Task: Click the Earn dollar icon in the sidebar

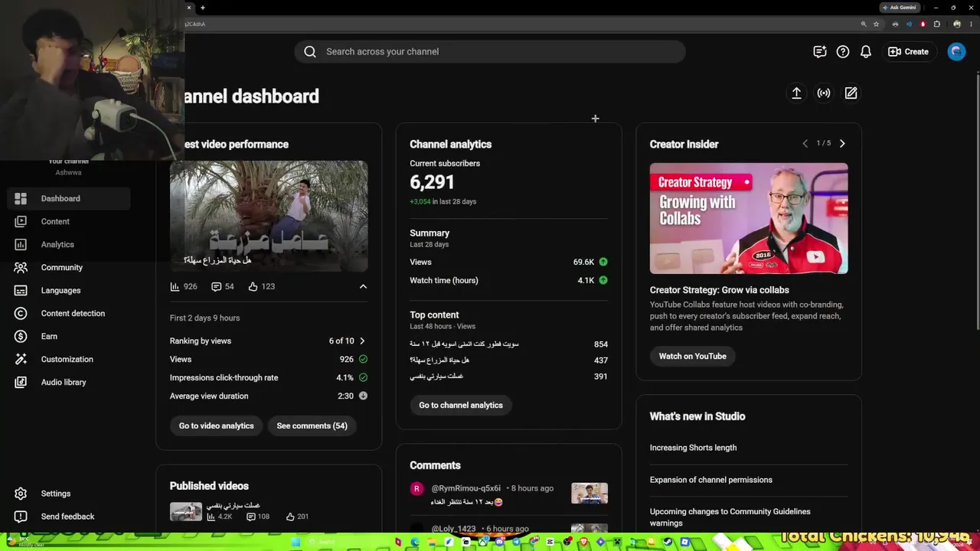Action: (21, 336)
